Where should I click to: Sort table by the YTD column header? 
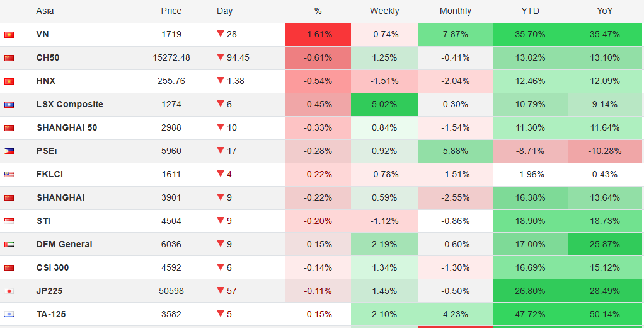click(x=530, y=11)
